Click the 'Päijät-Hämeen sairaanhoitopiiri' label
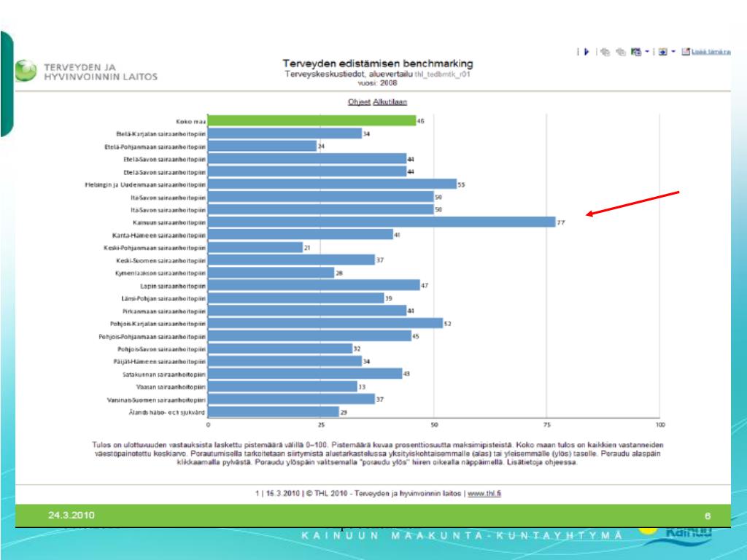 point(160,362)
